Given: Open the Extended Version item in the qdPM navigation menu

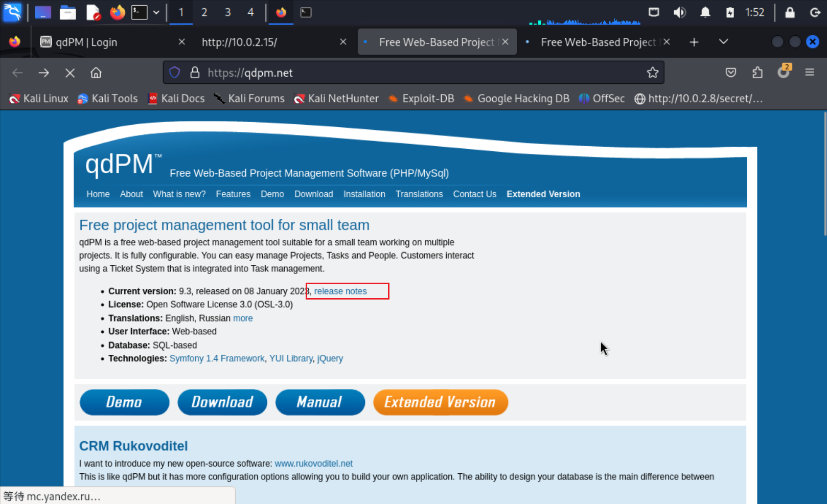Looking at the screenshot, I should pyautogui.click(x=543, y=194).
